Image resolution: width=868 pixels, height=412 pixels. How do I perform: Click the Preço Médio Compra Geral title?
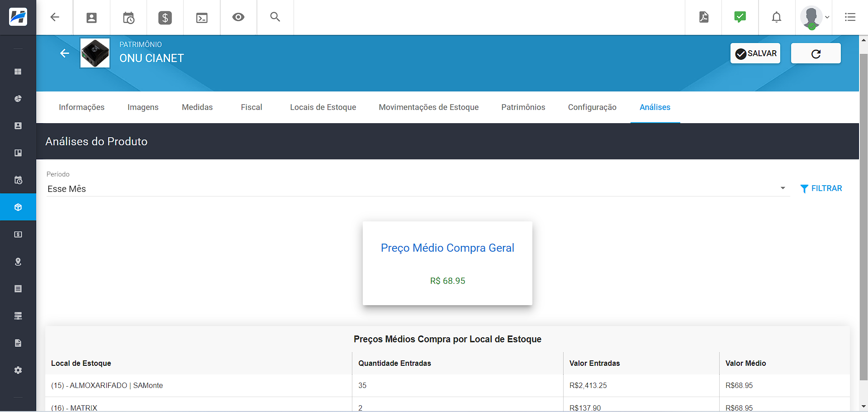[447, 248]
